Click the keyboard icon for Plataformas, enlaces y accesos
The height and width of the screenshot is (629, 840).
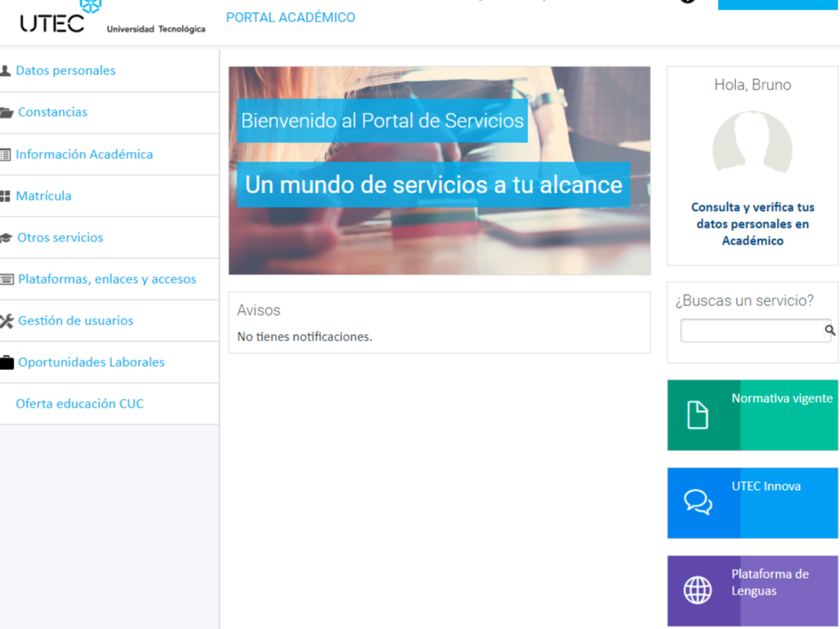coord(7,278)
